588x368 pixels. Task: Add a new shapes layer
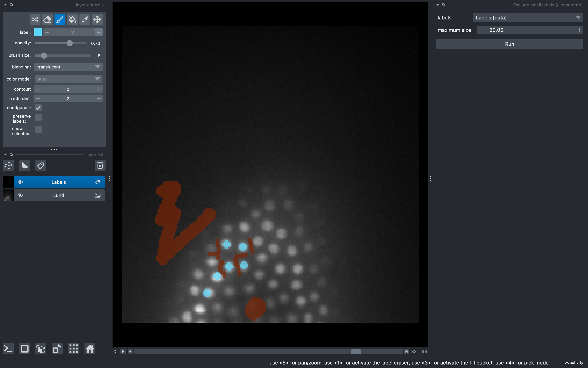tap(24, 166)
